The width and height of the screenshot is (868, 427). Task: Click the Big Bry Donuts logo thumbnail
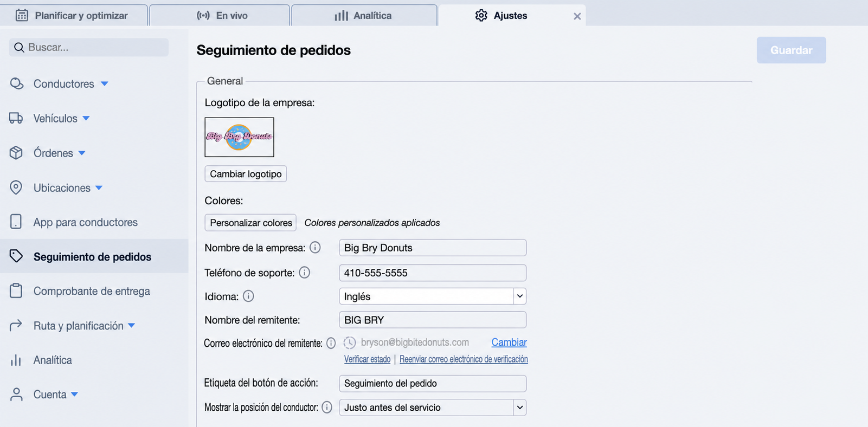coord(239,137)
